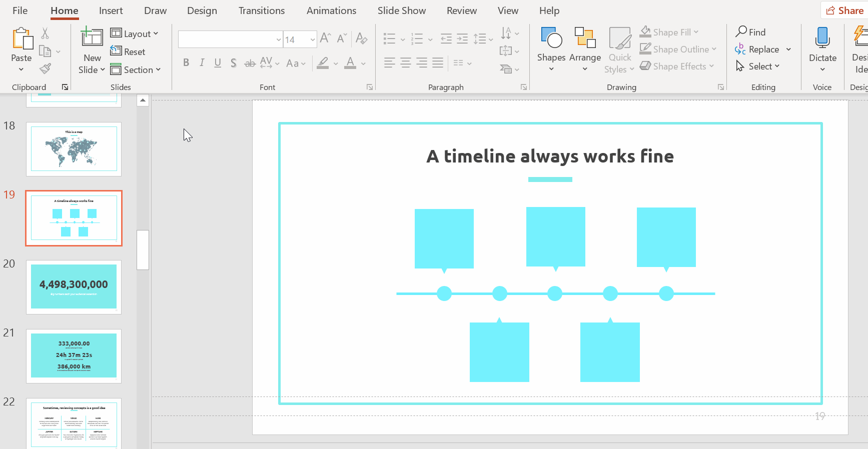The image size is (868, 449).
Task: Click the Paste clipboard icon
Action: pos(22,39)
